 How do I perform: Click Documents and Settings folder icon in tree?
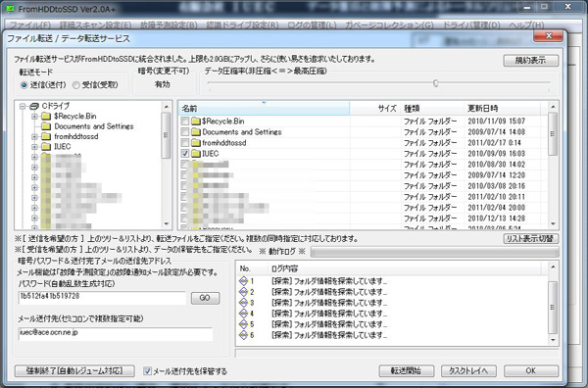tap(46, 126)
